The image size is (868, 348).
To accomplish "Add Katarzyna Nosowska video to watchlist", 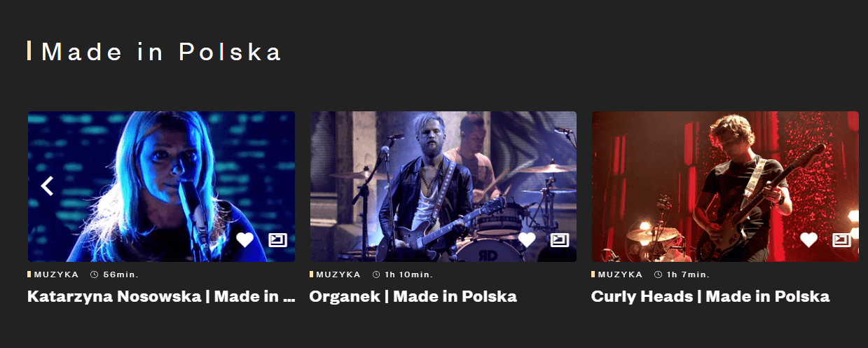I will [278, 240].
